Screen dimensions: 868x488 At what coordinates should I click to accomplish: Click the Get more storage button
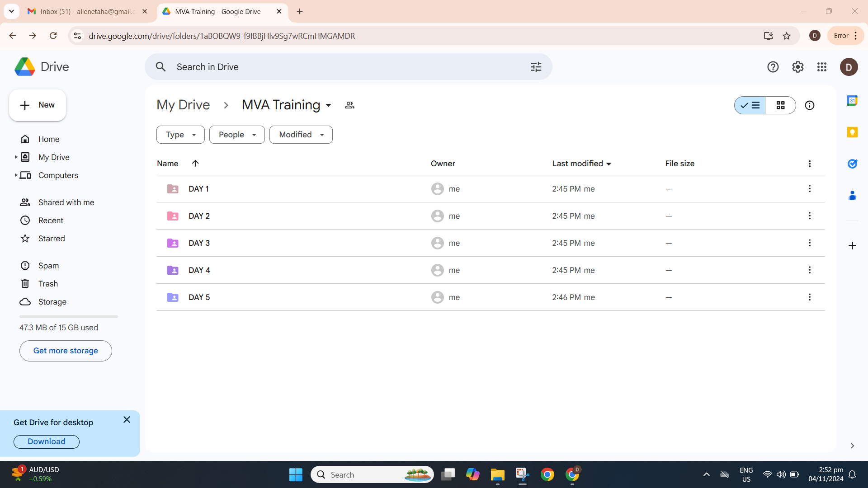tap(66, 351)
